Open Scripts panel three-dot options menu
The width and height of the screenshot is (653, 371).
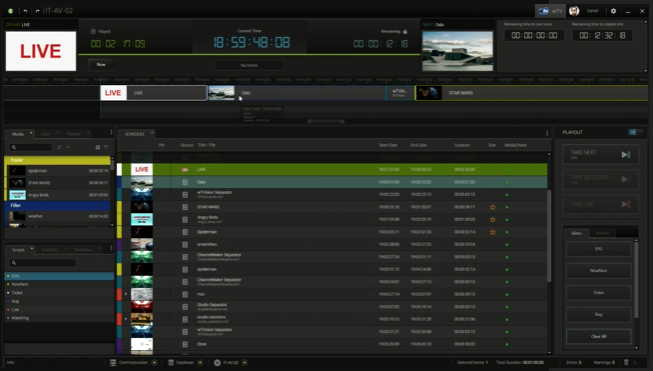[x=111, y=248]
